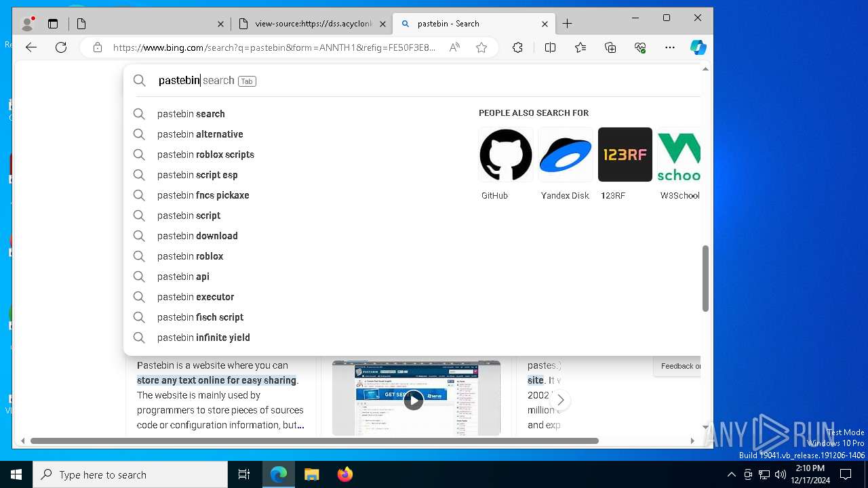Click the scroll right arrow

click(x=692, y=441)
